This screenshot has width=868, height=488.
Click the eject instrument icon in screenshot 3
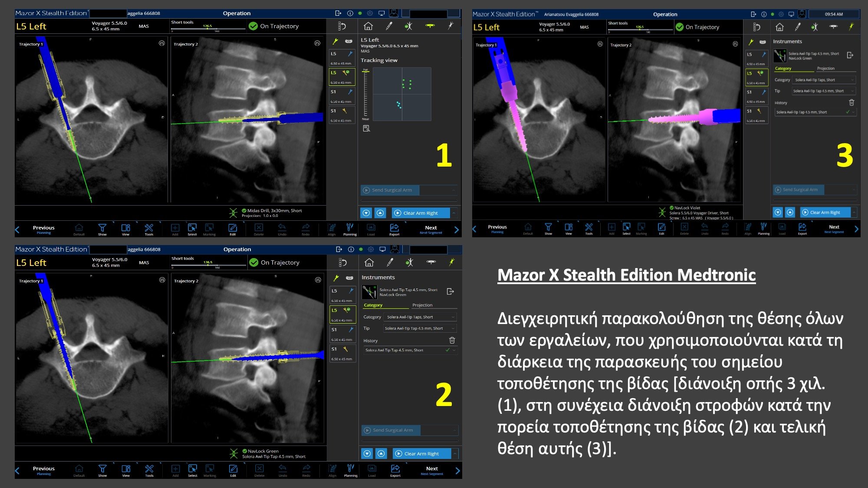click(850, 55)
